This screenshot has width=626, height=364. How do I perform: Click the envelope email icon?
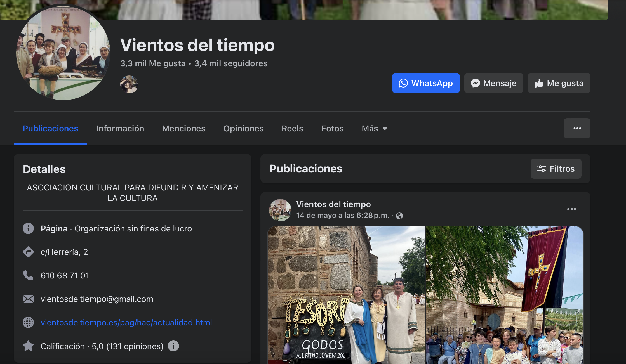pos(28,299)
